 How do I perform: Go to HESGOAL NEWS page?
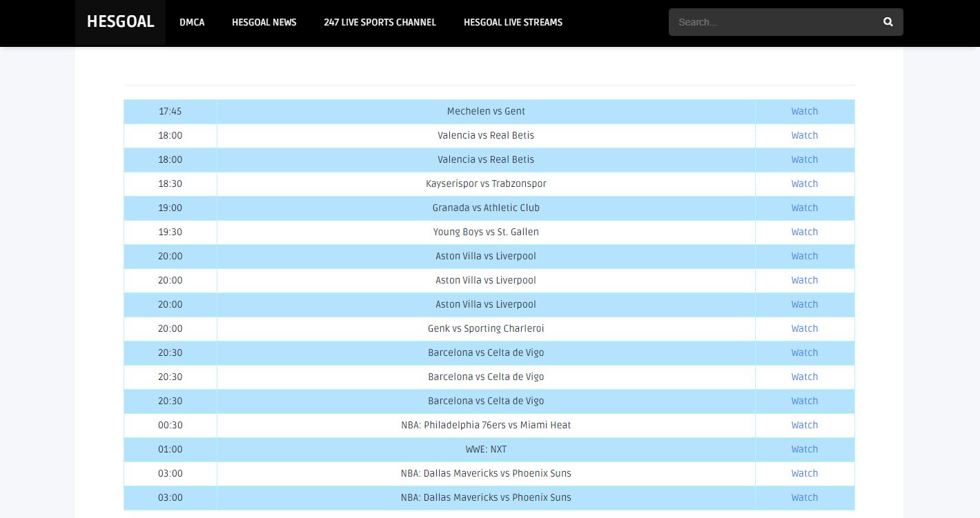264,22
